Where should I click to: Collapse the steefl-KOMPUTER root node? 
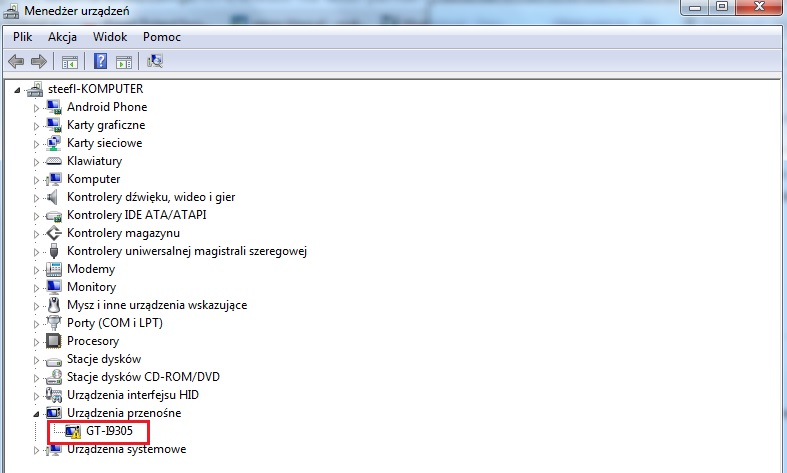pyautogui.click(x=17, y=90)
